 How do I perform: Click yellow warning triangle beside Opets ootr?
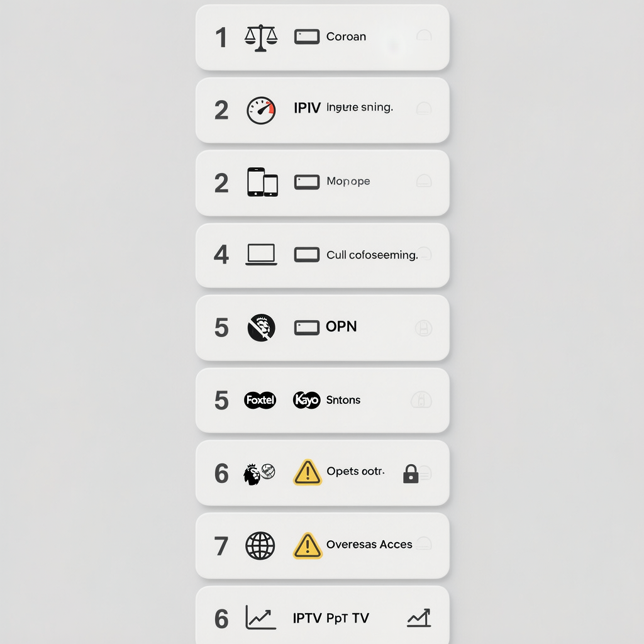[x=307, y=472]
